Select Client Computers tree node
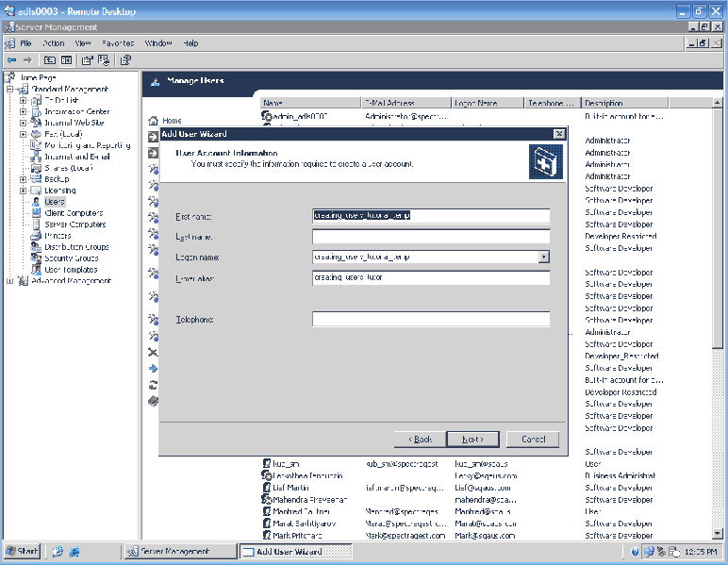Screen dimensions: 728x565 [x=74, y=213]
